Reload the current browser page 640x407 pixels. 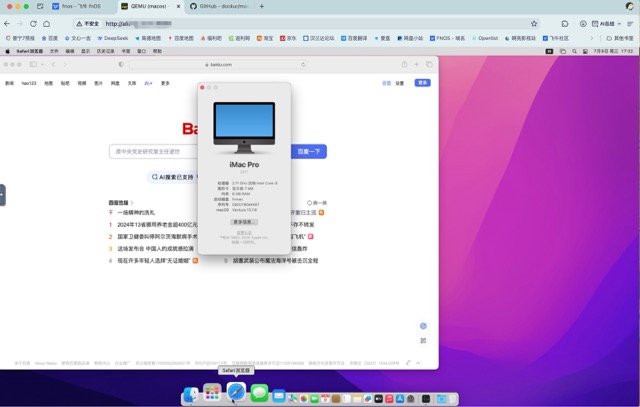click(33, 23)
